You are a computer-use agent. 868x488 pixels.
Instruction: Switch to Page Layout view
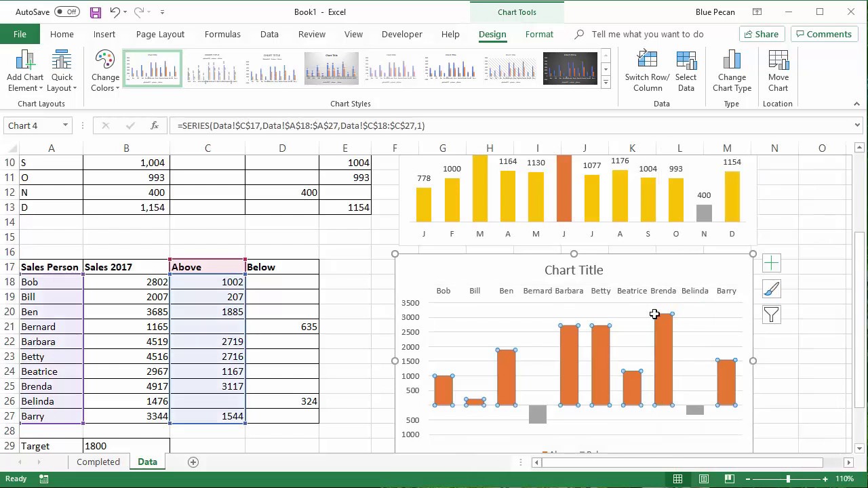coord(704,479)
